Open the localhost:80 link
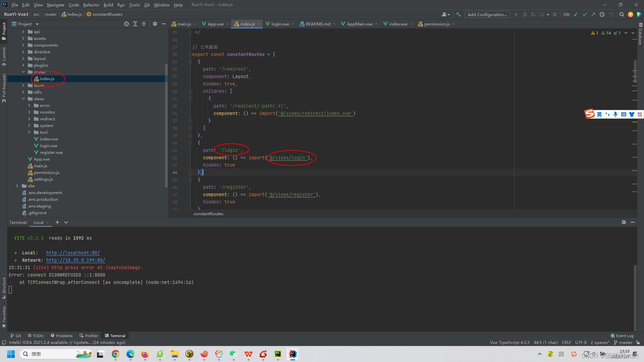The width and height of the screenshot is (644, 362). click(x=73, y=253)
